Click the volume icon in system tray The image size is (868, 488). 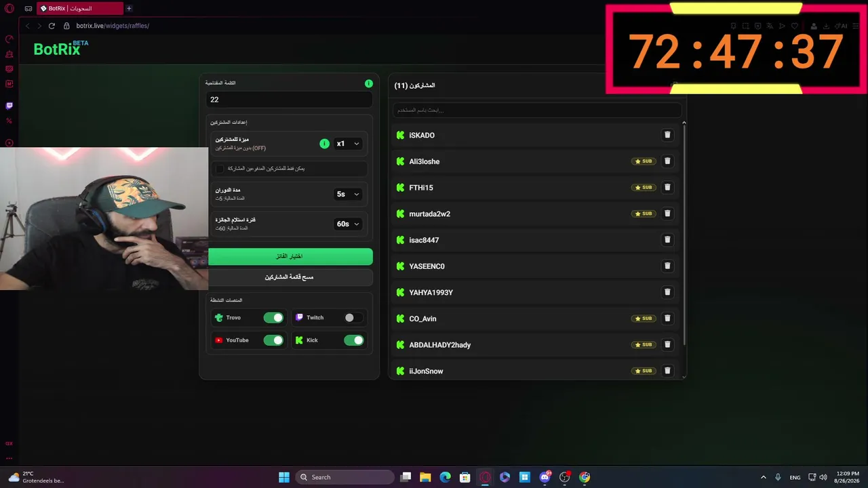[823, 477]
